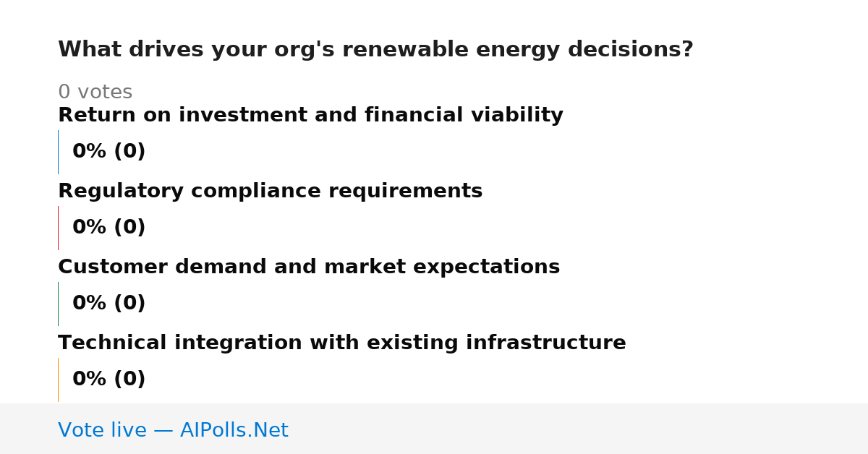Click 0% (0) under Regulatory compliance
The image size is (868, 454).
(x=109, y=228)
